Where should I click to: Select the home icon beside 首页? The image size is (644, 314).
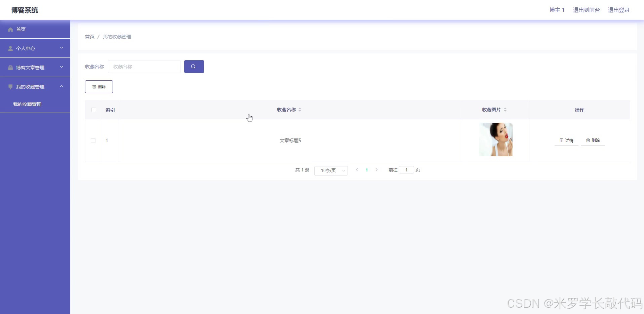tap(10, 30)
